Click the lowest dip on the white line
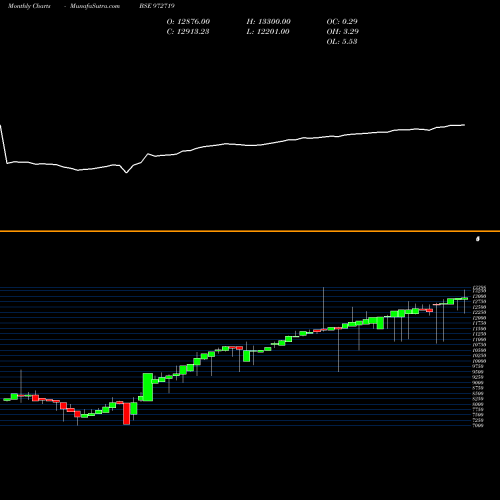 pos(126,173)
